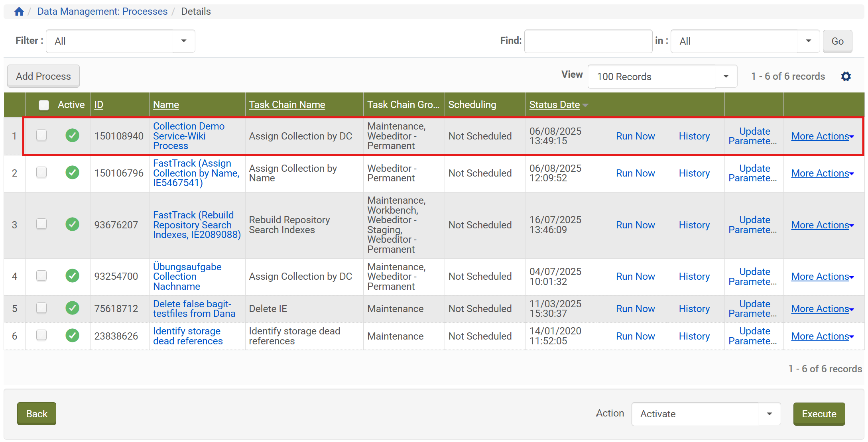Expand the 100 Records view dropdown
868x442 pixels.
coord(662,77)
